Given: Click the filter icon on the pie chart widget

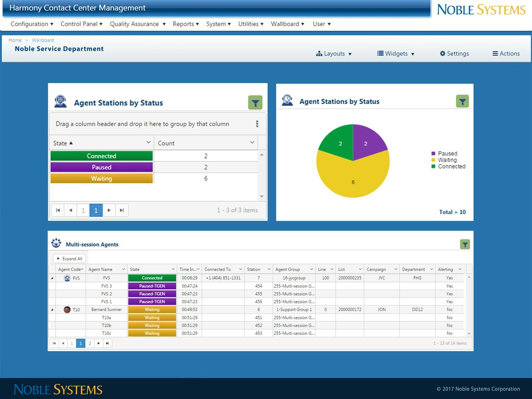Looking at the screenshot, I should click(x=462, y=101).
